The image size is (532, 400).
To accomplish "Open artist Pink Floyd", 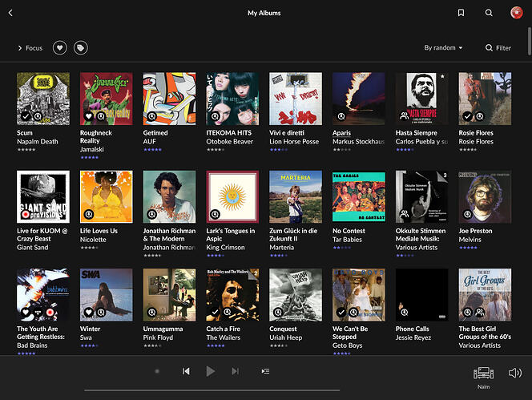I will (158, 337).
